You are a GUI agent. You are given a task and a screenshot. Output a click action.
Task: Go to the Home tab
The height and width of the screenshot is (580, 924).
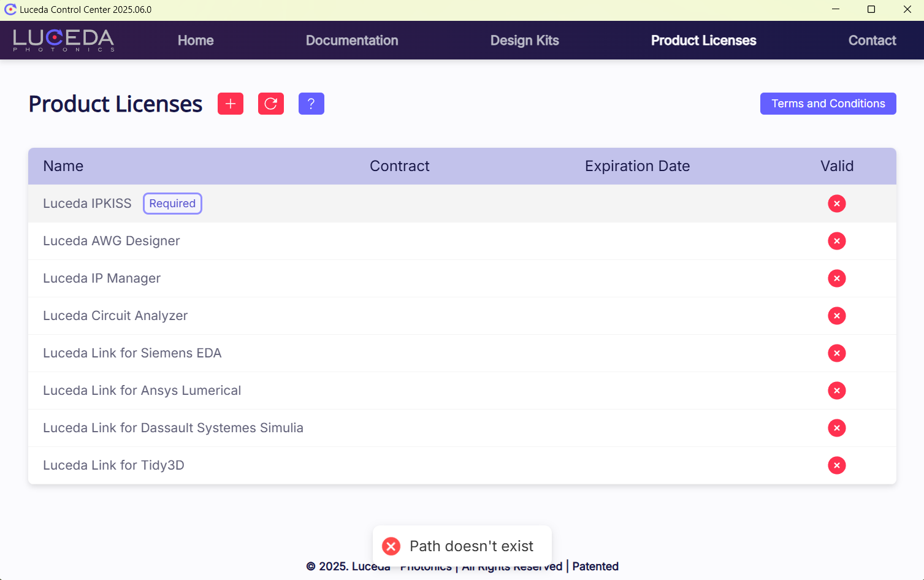tap(196, 40)
